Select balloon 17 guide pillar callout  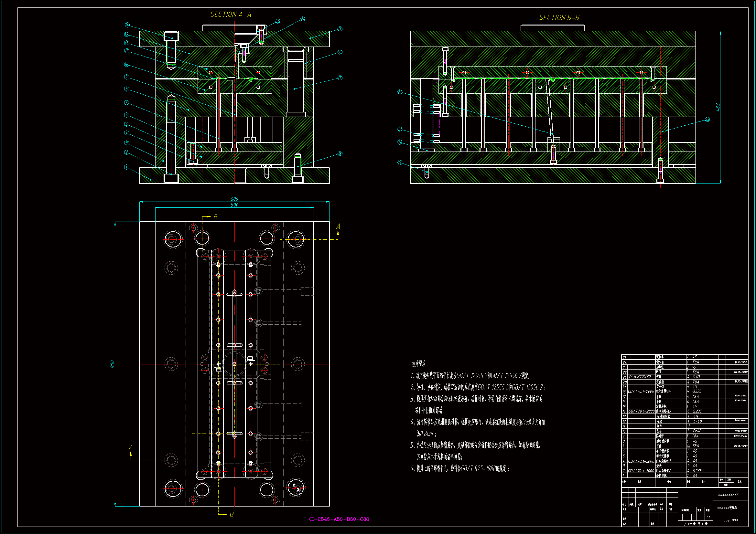pos(340,78)
